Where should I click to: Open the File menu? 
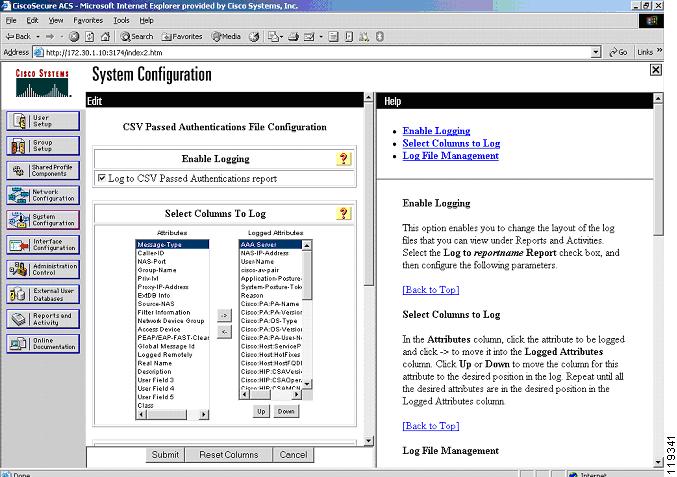pos(11,20)
